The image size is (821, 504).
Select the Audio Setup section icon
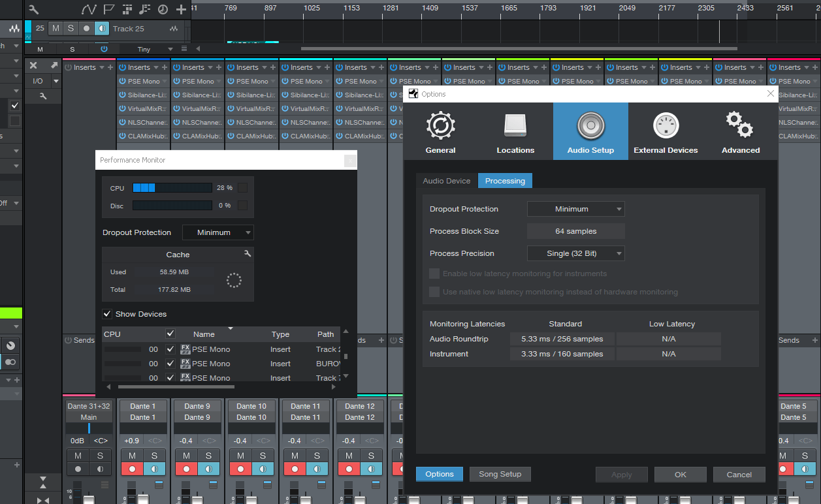click(x=590, y=131)
